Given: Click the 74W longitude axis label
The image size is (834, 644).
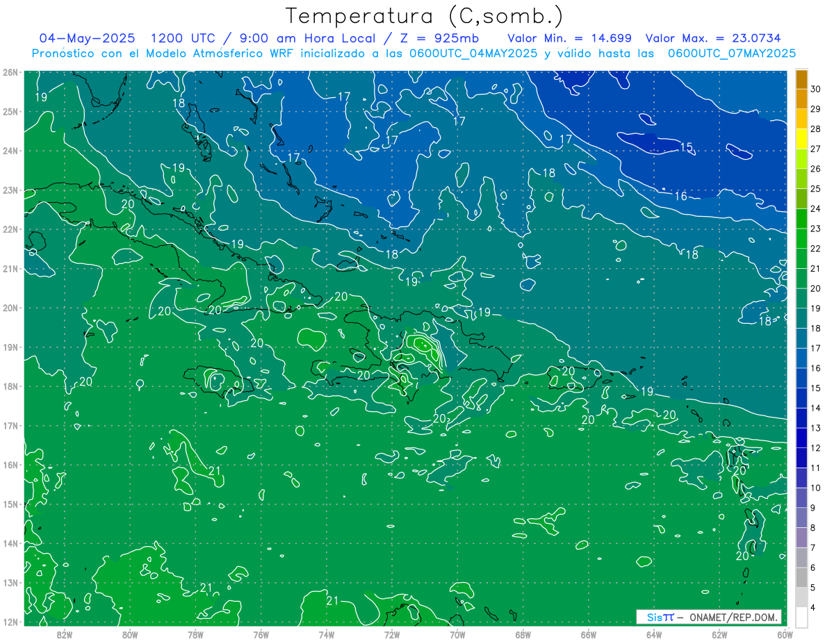Looking at the screenshot, I should [326, 634].
